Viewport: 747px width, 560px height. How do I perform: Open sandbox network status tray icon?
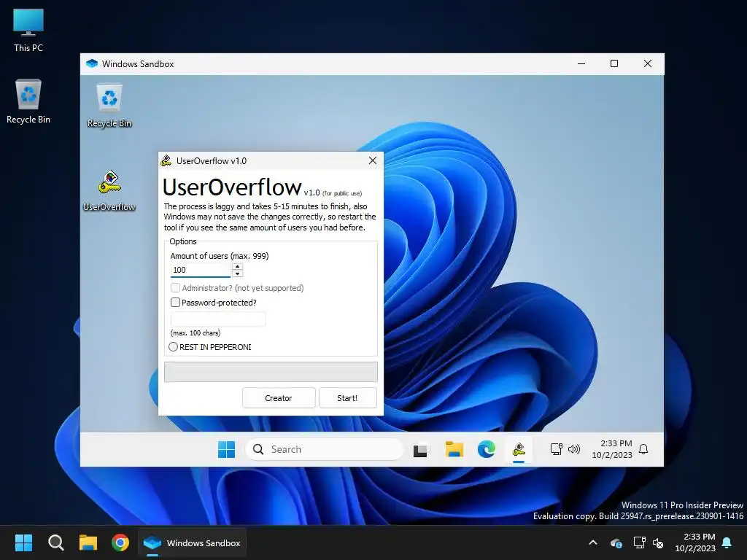coord(556,449)
